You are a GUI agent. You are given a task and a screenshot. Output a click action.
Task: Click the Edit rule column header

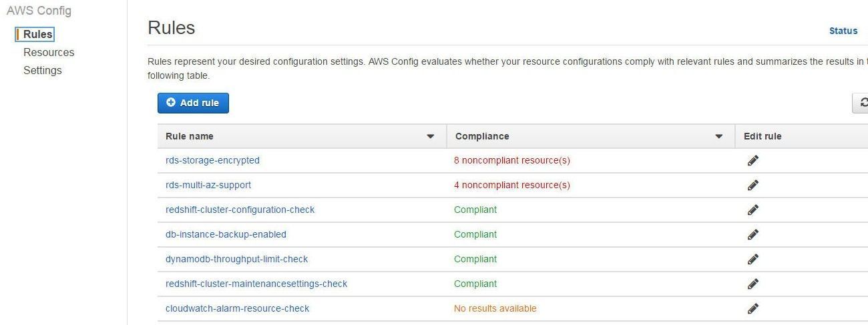pos(763,136)
